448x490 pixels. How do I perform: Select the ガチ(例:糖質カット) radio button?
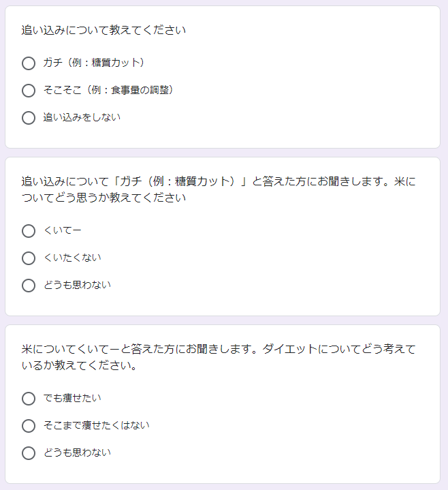pyautogui.click(x=29, y=63)
